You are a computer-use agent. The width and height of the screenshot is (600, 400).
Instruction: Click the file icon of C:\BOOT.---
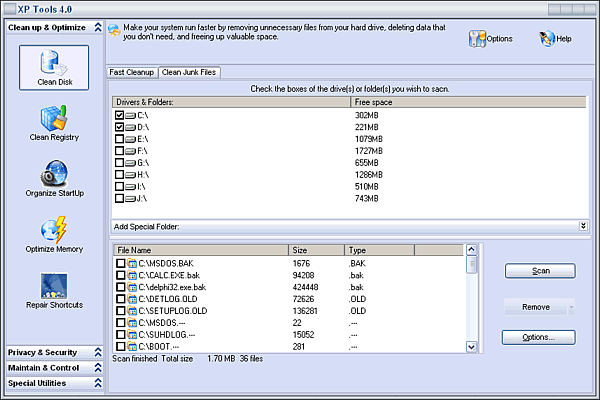point(132,346)
